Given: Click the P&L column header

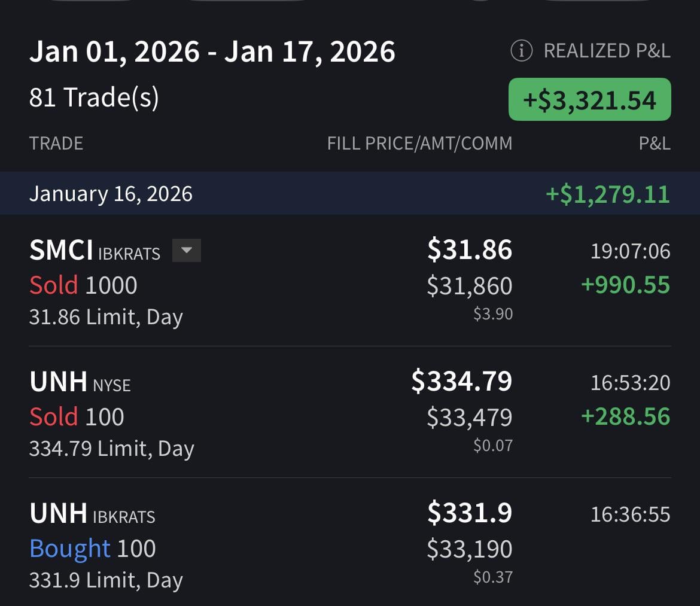Looking at the screenshot, I should coord(655,144).
